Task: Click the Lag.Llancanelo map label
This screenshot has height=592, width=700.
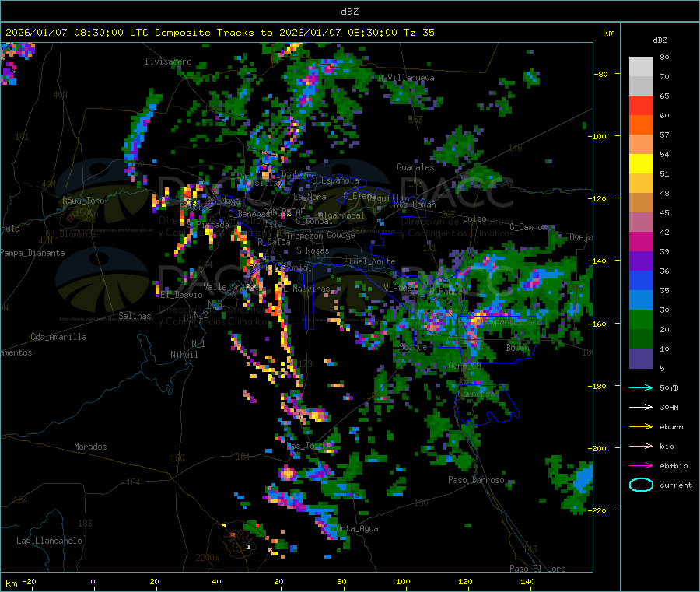Action: [x=49, y=541]
